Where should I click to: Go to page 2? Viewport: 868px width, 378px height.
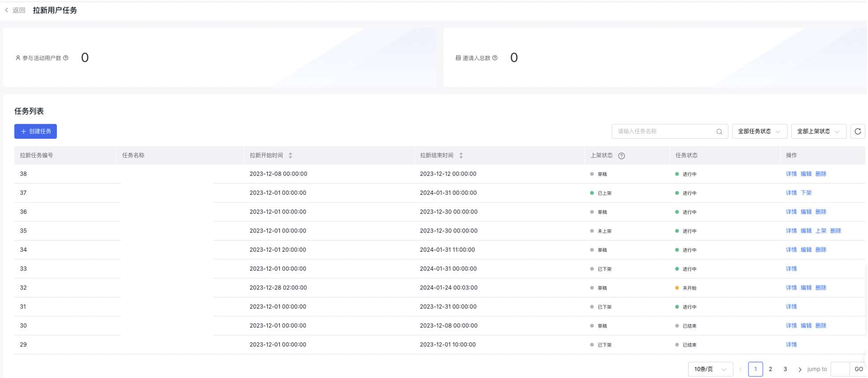[x=770, y=370]
